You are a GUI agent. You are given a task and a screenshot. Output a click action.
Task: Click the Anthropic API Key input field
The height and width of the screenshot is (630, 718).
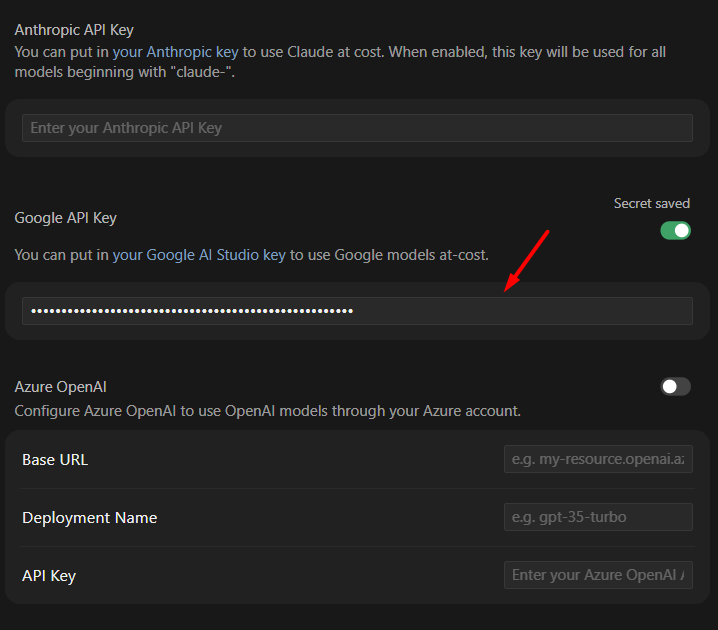click(357, 128)
